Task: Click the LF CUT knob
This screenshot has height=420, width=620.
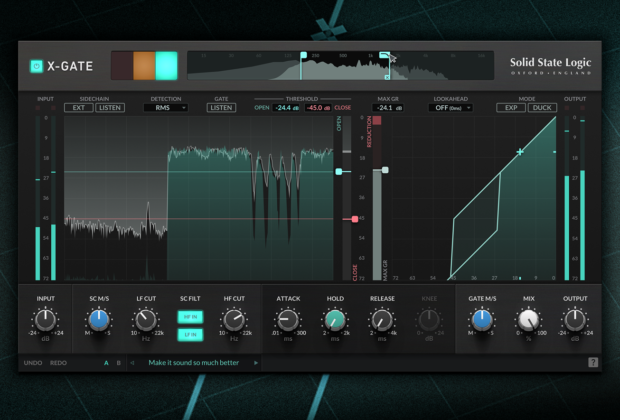Action: point(146,320)
